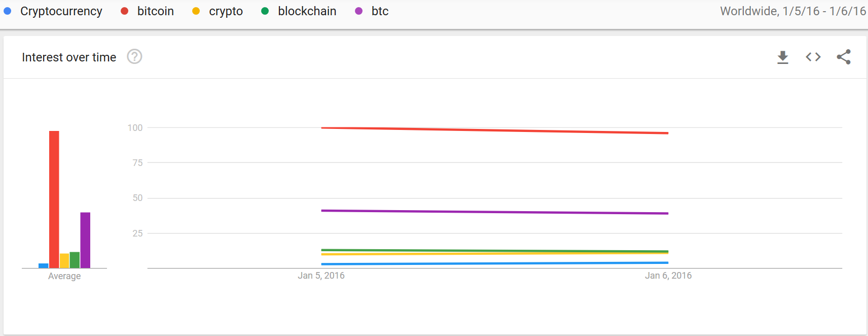Screen dimensions: 868x336
Task: Click the red bitcoin average bar
Action: [54, 199]
